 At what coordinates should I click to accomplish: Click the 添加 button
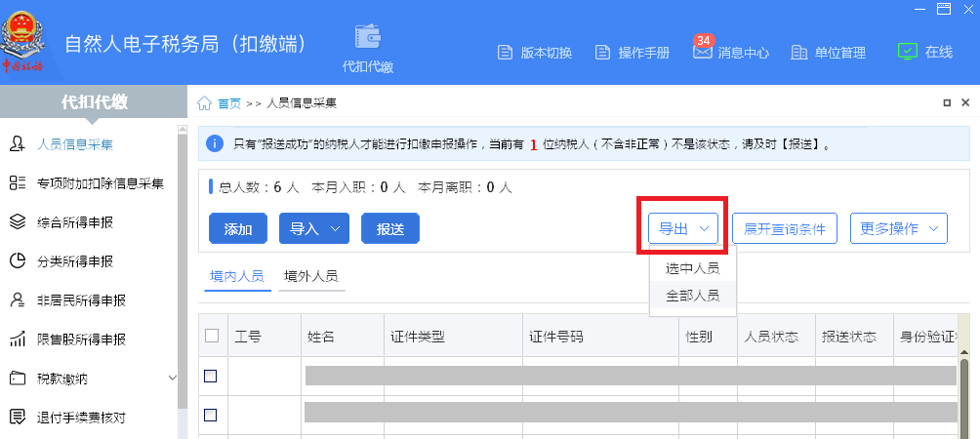[x=238, y=228]
